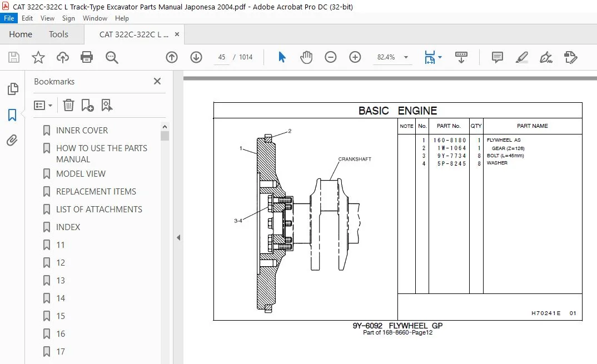This screenshot has width=597, height=364.
Task: Jump to bookmark 16
Action: (x=61, y=333)
